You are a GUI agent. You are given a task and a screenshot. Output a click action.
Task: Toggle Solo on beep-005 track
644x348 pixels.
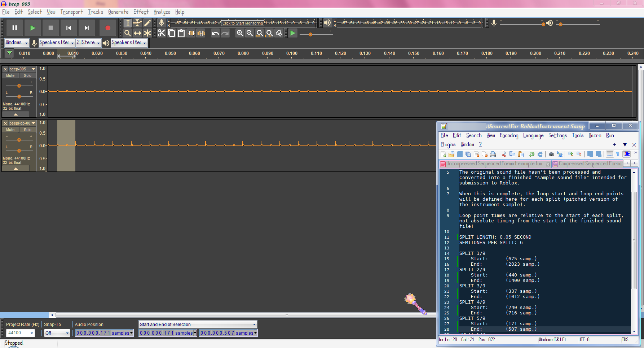point(28,76)
